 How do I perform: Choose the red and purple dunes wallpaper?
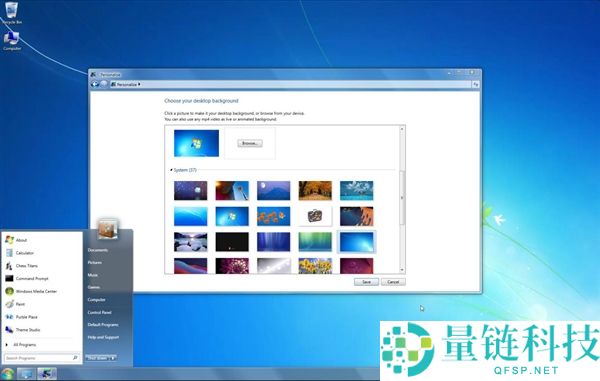click(191, 266)
